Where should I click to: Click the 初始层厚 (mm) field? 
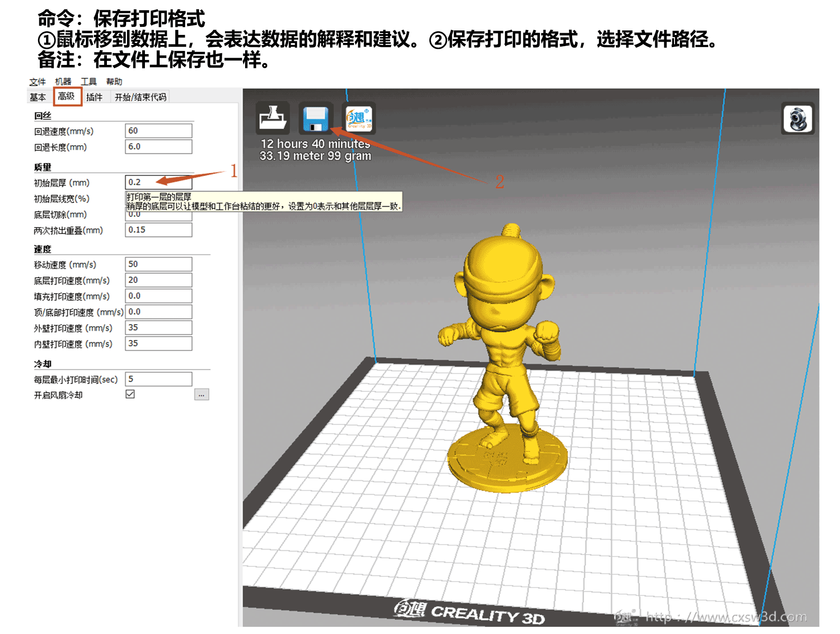click(x=158, y=183)
